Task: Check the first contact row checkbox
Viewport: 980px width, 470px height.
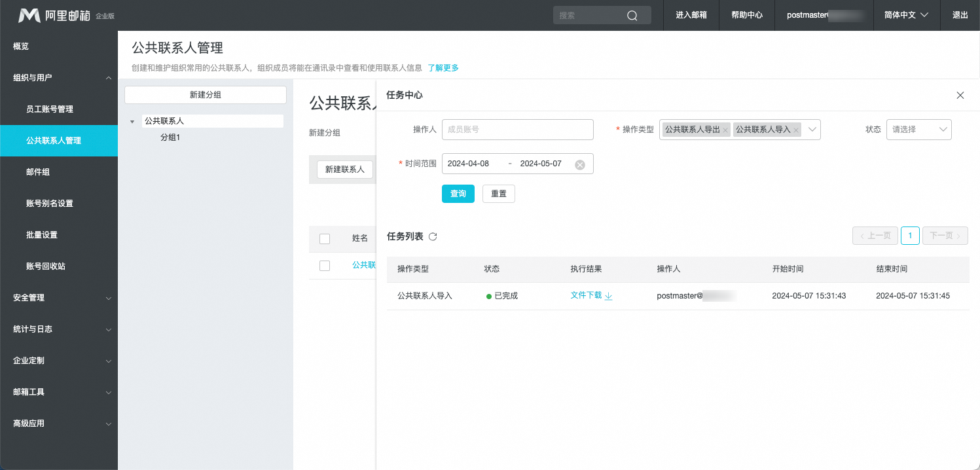Action: [325, 265]
